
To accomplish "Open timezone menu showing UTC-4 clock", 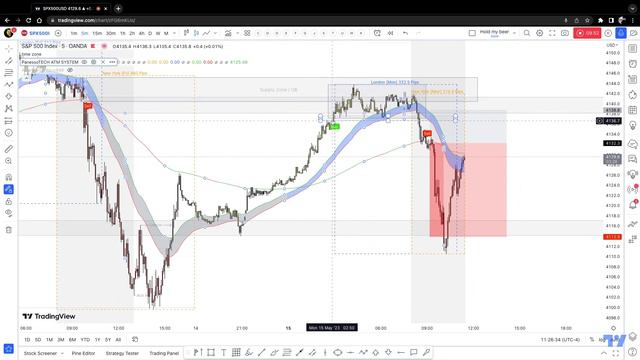I will coord(560,340).
